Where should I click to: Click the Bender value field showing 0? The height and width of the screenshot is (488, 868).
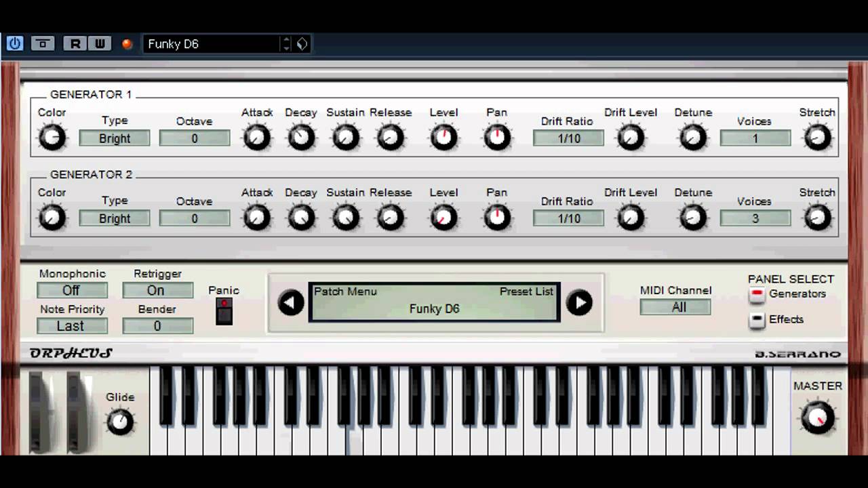click(157, 326)
